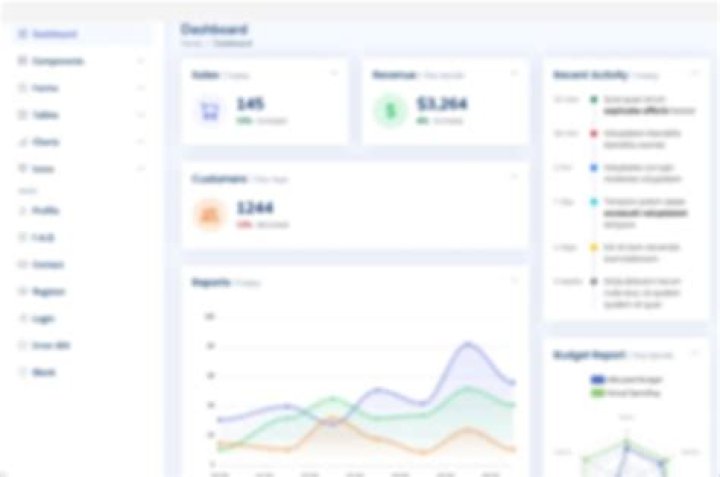
Task: Click the Login icon in sidebar
Action: pyautogui.click(x=23, y=318)
